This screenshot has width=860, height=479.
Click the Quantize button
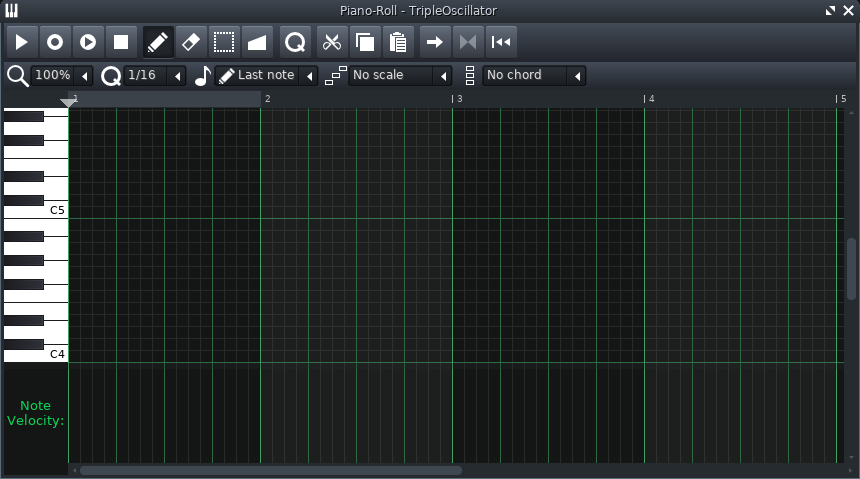pos(295,42)
